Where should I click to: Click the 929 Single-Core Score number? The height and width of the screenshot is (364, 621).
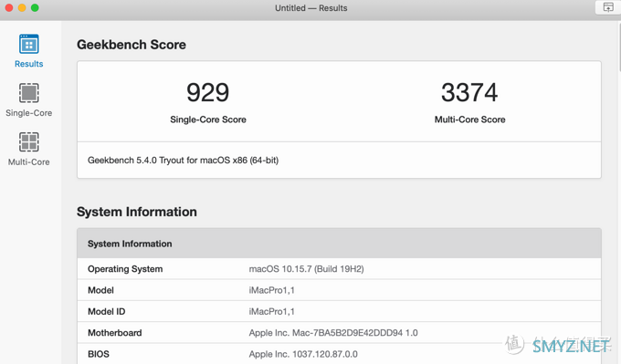(x=208, y=92)
